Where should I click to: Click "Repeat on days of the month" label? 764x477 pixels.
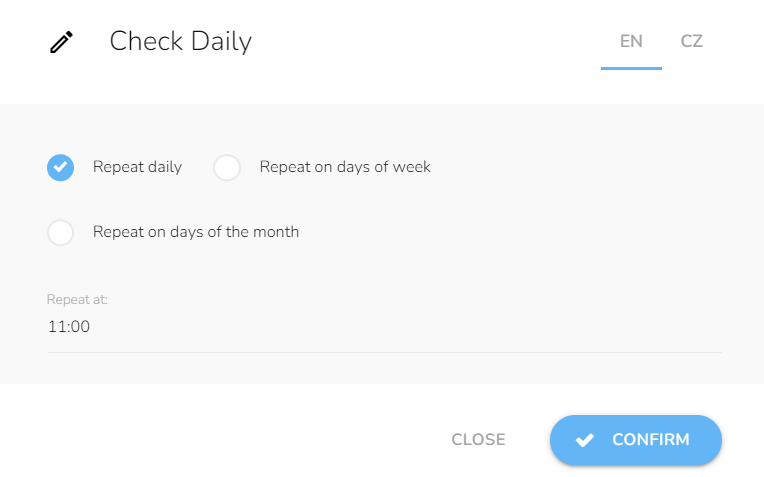point(196,232)
